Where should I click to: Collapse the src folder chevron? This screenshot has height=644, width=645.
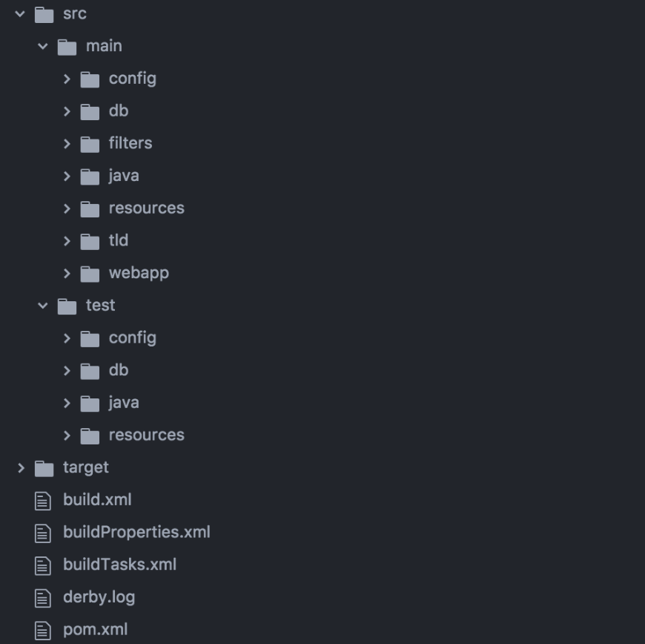[x=20, y=14]
